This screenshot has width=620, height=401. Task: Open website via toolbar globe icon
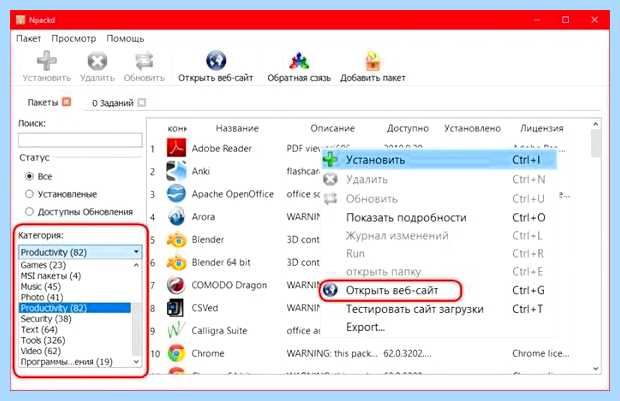pyautogui.click(x=216, y=61)
